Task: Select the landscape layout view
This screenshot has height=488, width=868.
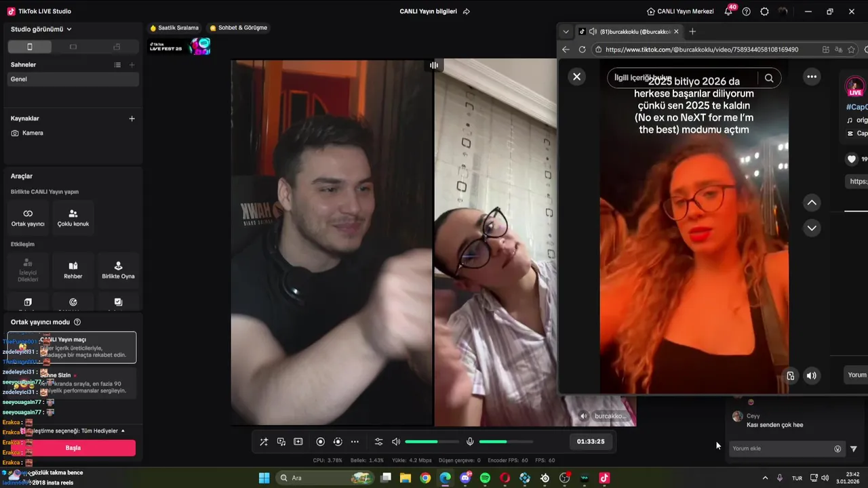Action: tap(73, 47)
